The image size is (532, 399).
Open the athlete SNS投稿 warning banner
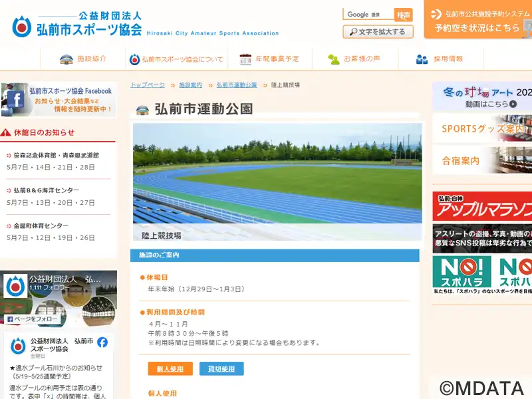(482, 238)
